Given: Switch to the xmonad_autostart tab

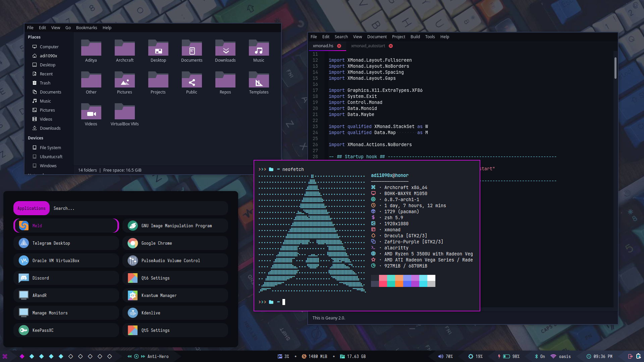Looking at the screenshot, I should click(x=368, y=46).
